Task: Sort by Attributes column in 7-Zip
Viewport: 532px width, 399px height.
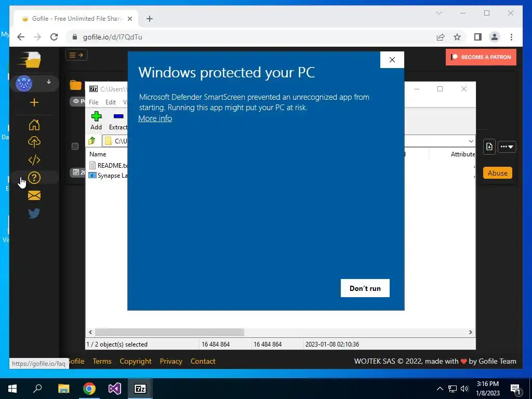Action: coord(463,154)
